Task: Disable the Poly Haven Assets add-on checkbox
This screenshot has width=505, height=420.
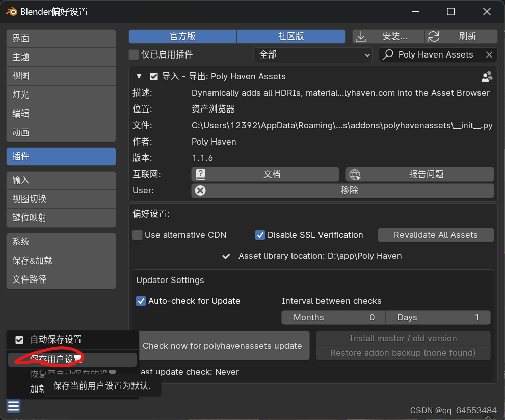Action: coord(153,76)
